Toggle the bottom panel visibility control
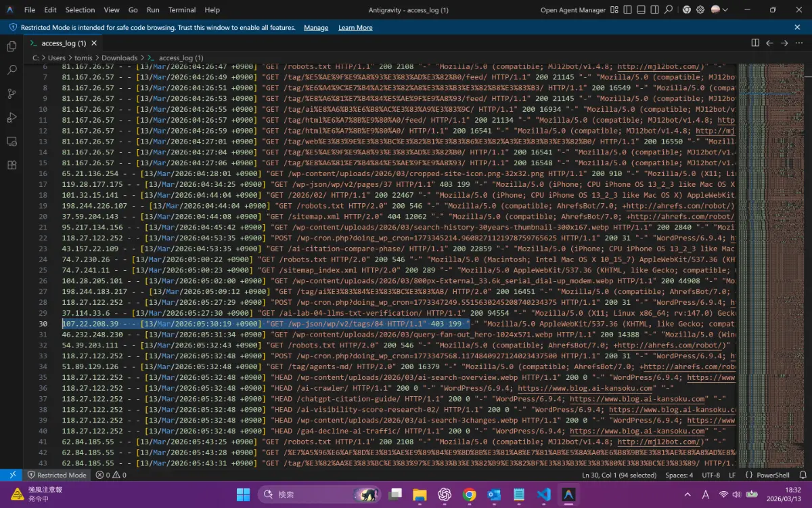This screenshot has height=508, width=812. (641, 9)
